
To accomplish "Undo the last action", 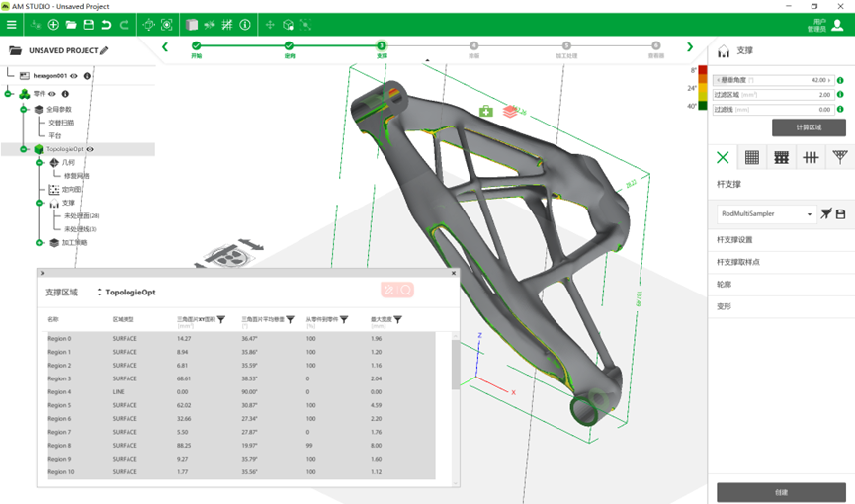I will (x=106, y=25).
